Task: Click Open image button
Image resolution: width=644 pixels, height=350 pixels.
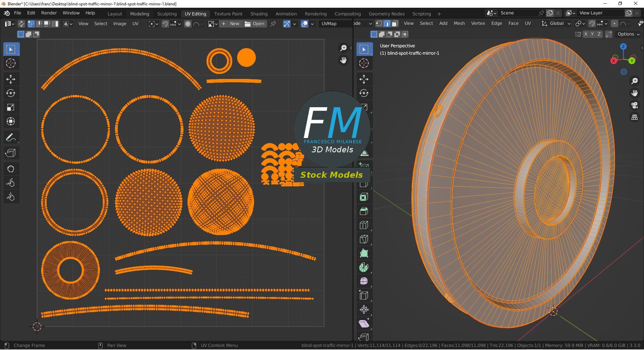Action: click(x=255, y=24)
